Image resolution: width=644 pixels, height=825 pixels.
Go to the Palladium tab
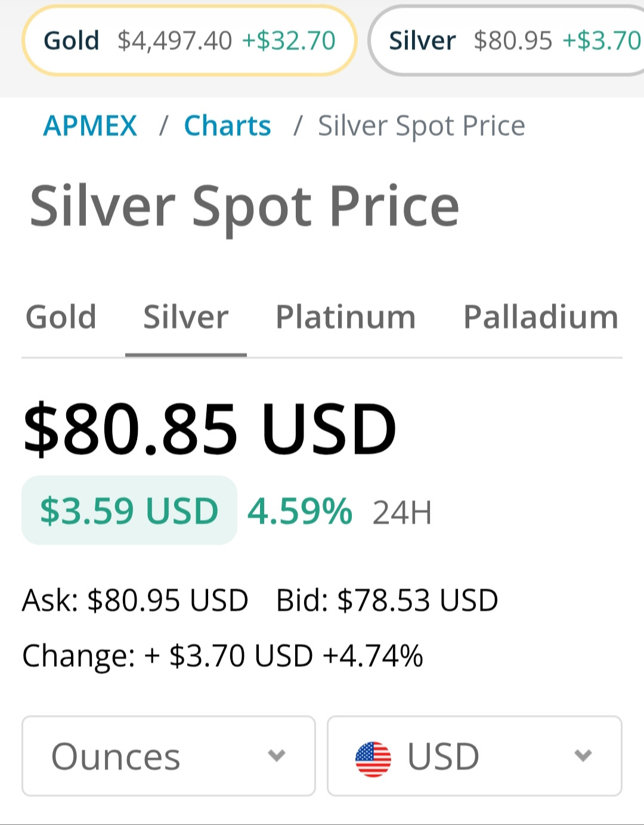click(541, 317)
